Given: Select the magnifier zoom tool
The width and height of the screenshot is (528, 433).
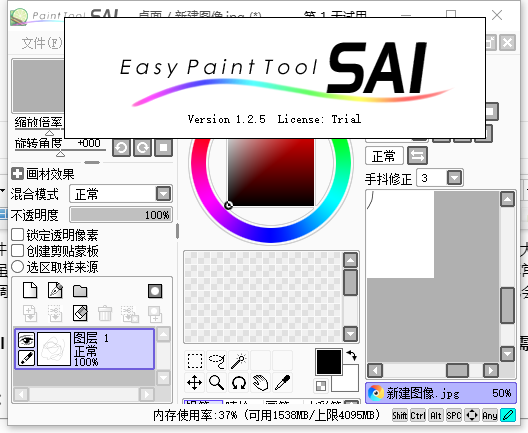Looking at the screenshot, I should coord(217,382).
